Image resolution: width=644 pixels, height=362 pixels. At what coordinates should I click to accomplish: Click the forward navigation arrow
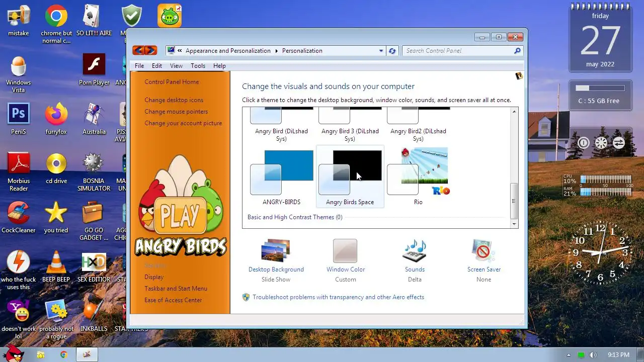pos(150,50)
